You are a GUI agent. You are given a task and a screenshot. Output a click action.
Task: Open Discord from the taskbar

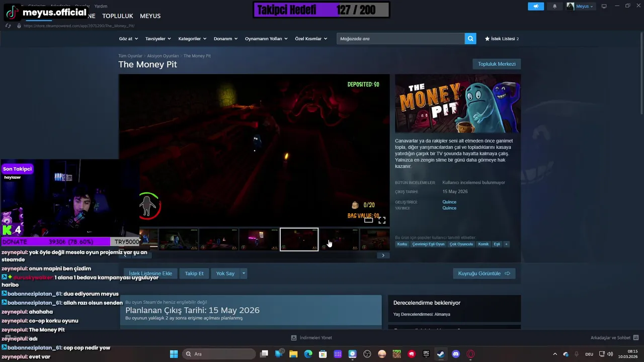pyautogui.click(x=456, y=354)
